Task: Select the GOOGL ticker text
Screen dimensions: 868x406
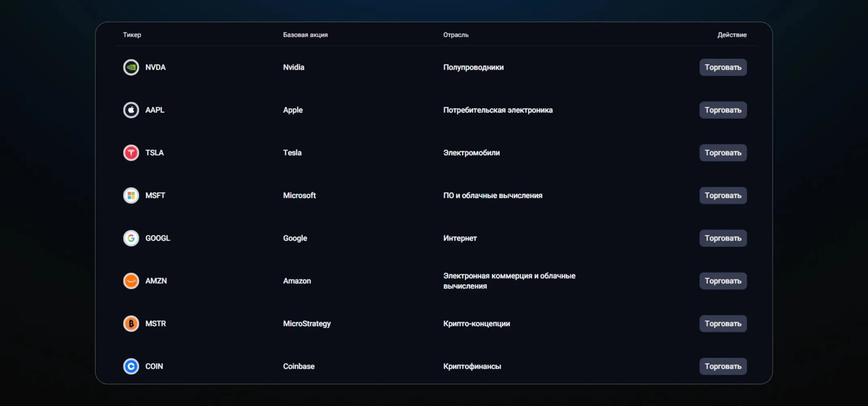Action: pos(158,238)
